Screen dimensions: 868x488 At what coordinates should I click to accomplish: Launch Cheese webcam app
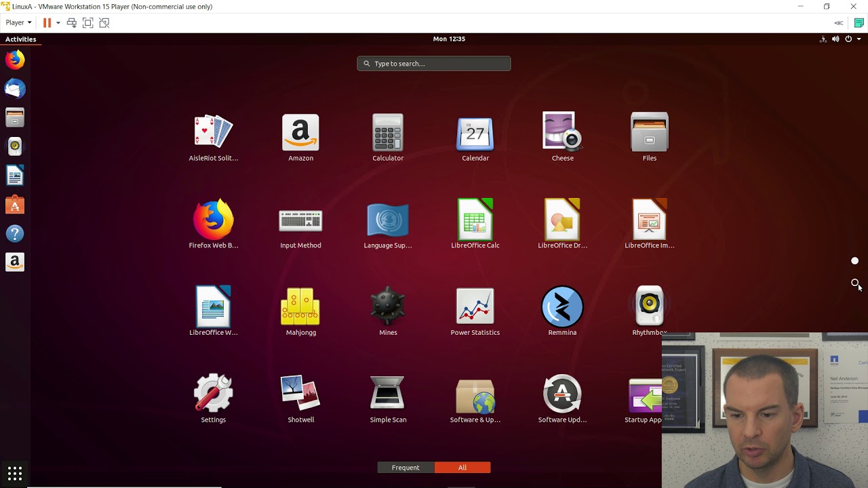pos(562,138)
